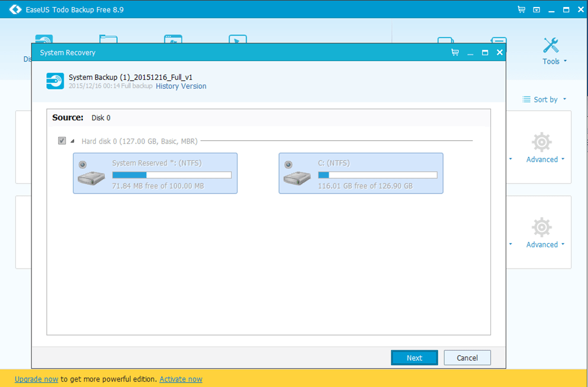
Task: Click text 116.01 GB free of 126.90 GB
Action: coord(365,186)
